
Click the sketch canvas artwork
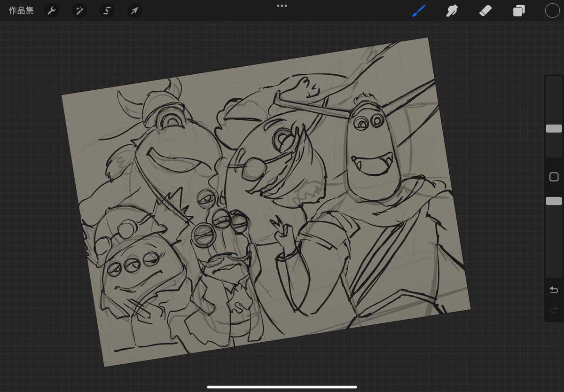pos(266,202)
